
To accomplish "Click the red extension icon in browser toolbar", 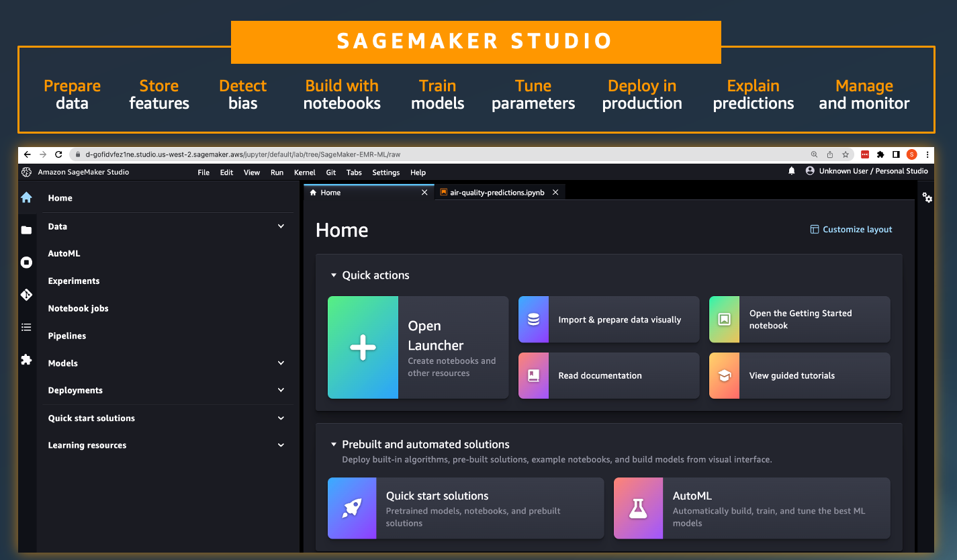I will [865, 154].
